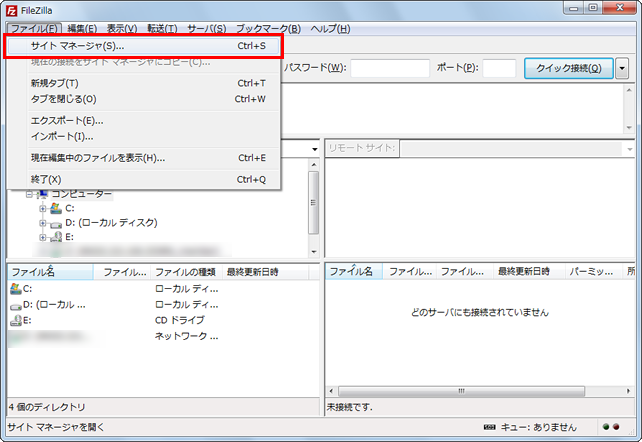
Task: Open the ブックマーク(B) menu
Action: (268, 29)
